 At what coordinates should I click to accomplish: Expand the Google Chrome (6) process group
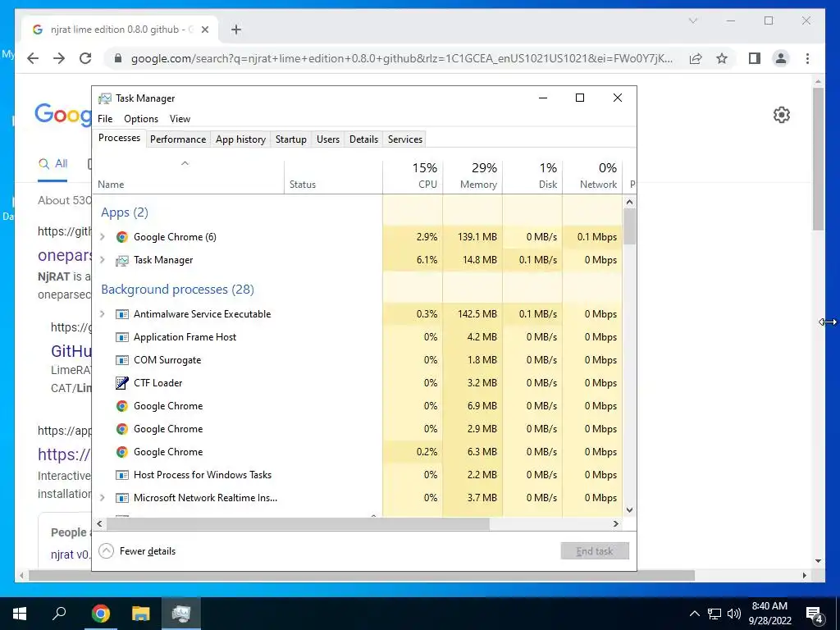(x=103, y=237)
